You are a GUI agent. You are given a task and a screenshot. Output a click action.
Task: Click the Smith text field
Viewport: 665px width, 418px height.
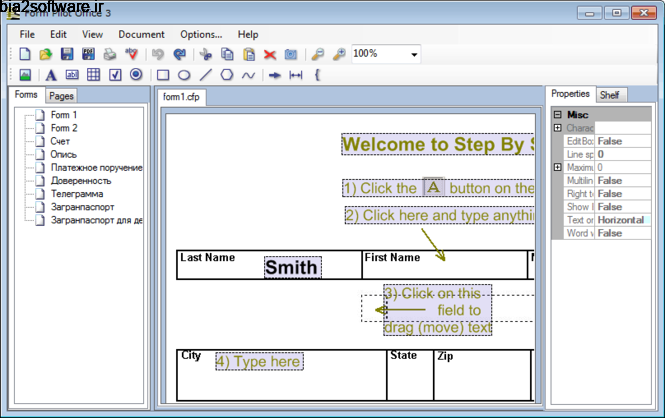tap(291, 267)
